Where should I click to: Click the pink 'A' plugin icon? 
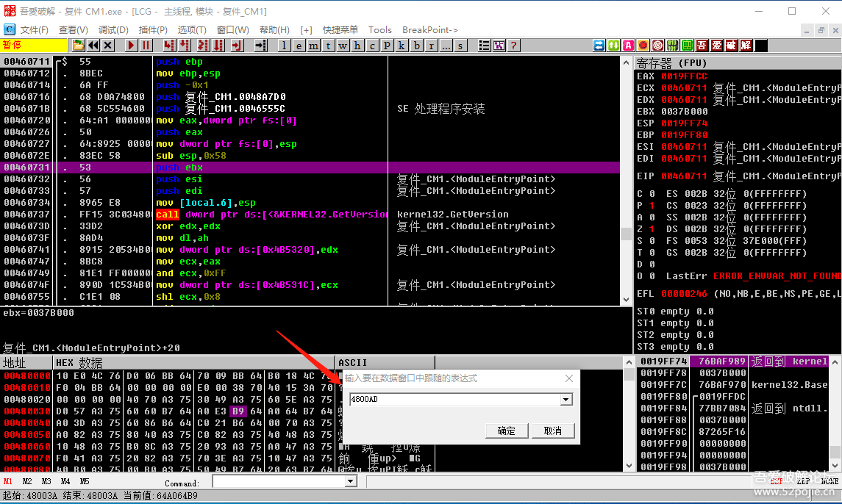[628, 46]
